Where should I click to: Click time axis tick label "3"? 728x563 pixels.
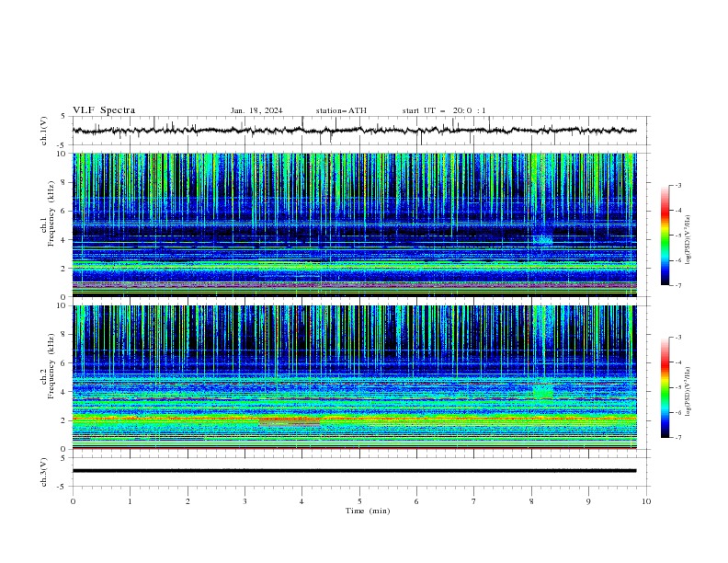[x=245, y=501]
